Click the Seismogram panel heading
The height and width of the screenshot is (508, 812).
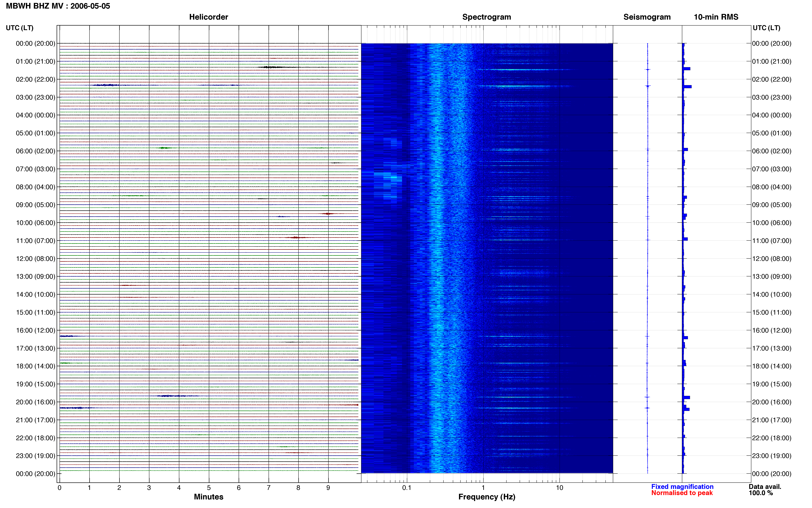647,17
